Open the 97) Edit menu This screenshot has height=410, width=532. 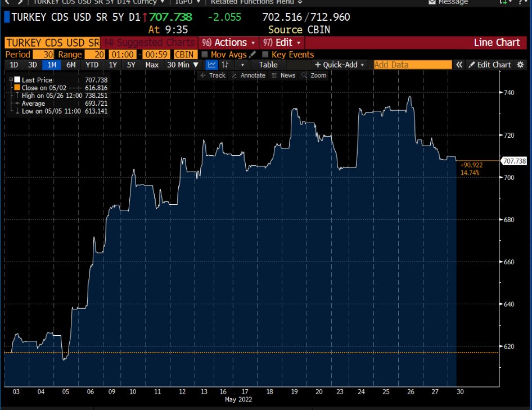point(282,42)
